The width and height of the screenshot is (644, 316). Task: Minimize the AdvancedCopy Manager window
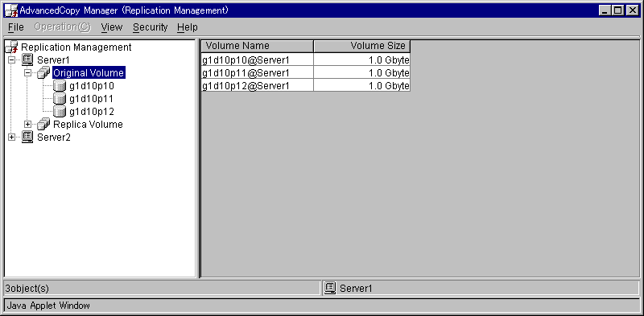pos(605,10)
